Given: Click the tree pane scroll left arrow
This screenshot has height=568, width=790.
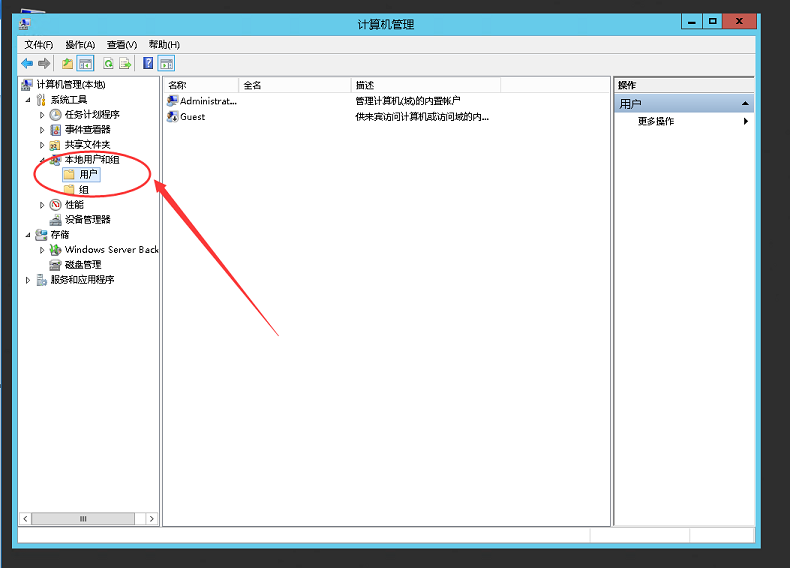Looking at the screenshot, I should [x=25, y=519].
